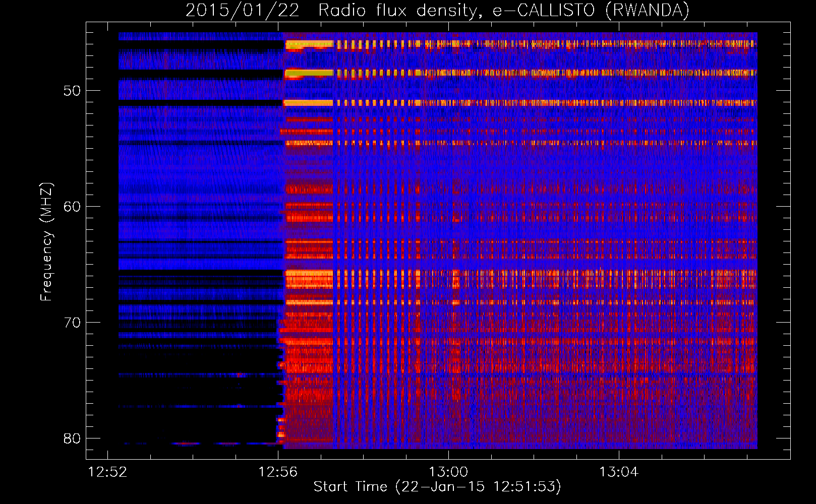
Task: Select the "Frequency (MHZ)" y-axis label
Action: coord(46,242)
